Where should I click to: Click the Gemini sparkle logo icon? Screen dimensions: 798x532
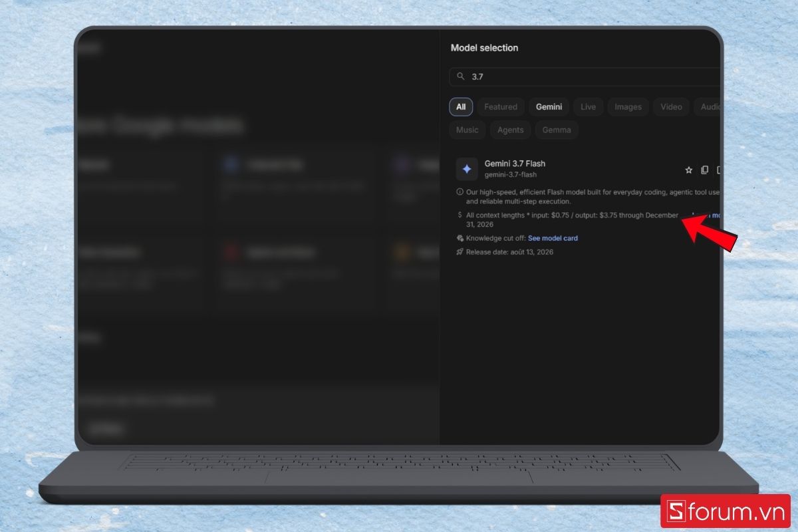coord(467,169)
